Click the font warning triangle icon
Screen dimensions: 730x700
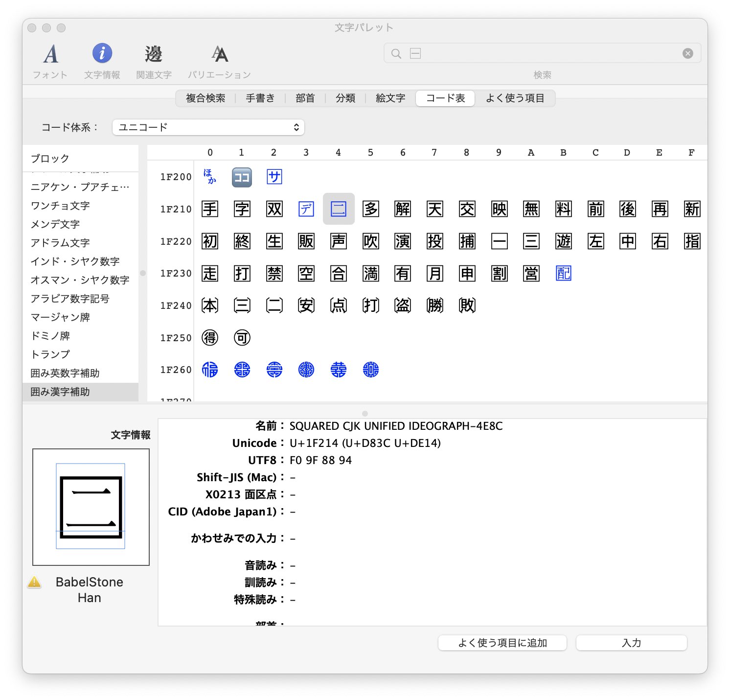tap(34, 582)
